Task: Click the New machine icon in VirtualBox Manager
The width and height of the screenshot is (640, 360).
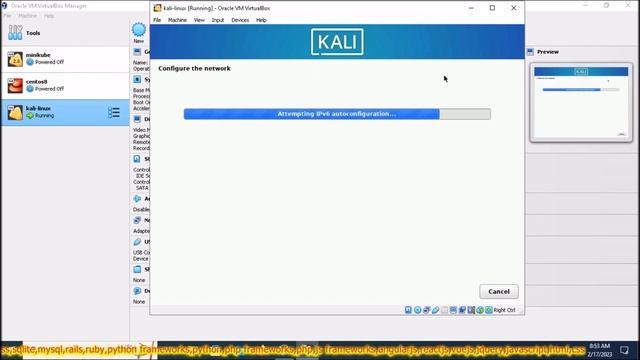Action: coord(138,30)
